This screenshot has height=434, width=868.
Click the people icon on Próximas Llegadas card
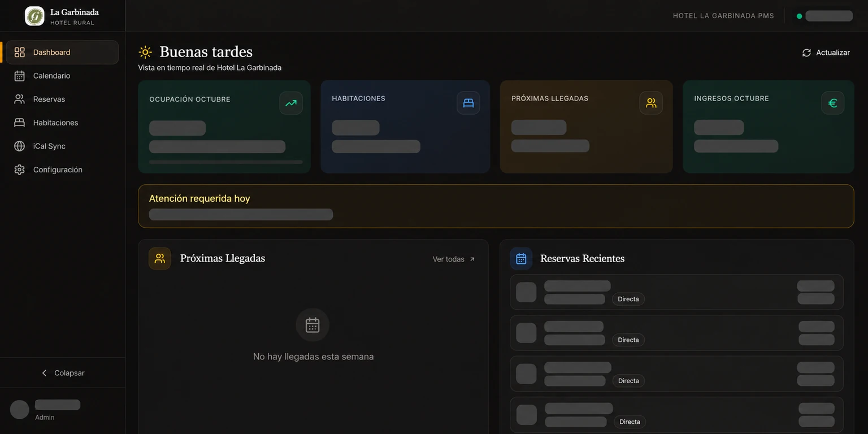point(651,103)
